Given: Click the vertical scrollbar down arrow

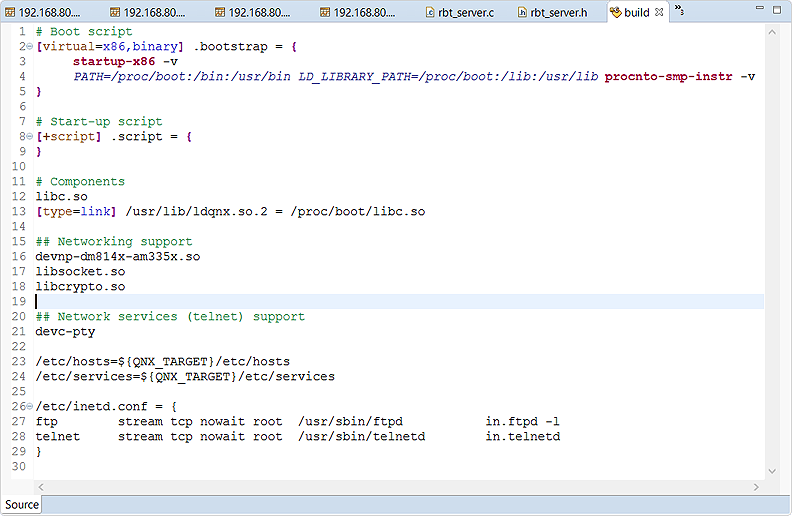Looking at the screenshot, I should 771,470.
